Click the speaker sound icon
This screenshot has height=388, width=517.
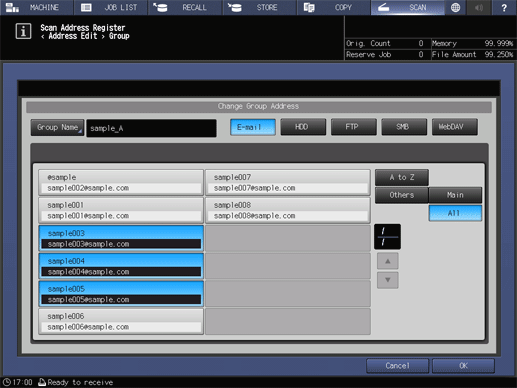coord(479,7)
